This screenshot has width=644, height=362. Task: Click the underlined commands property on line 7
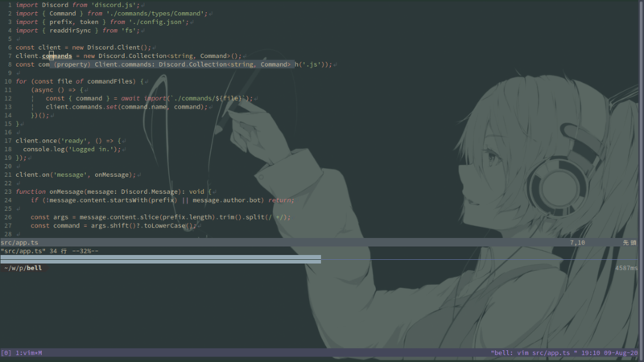(57, 56)
